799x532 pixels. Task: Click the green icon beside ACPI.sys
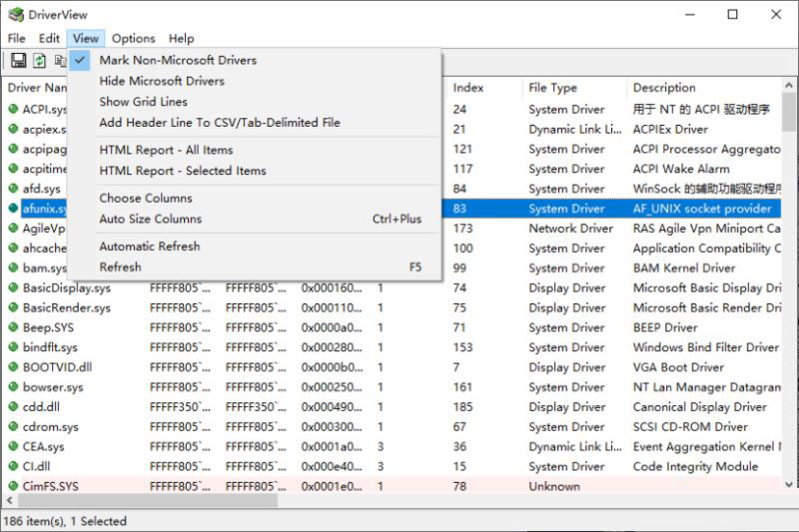(13, 110)
